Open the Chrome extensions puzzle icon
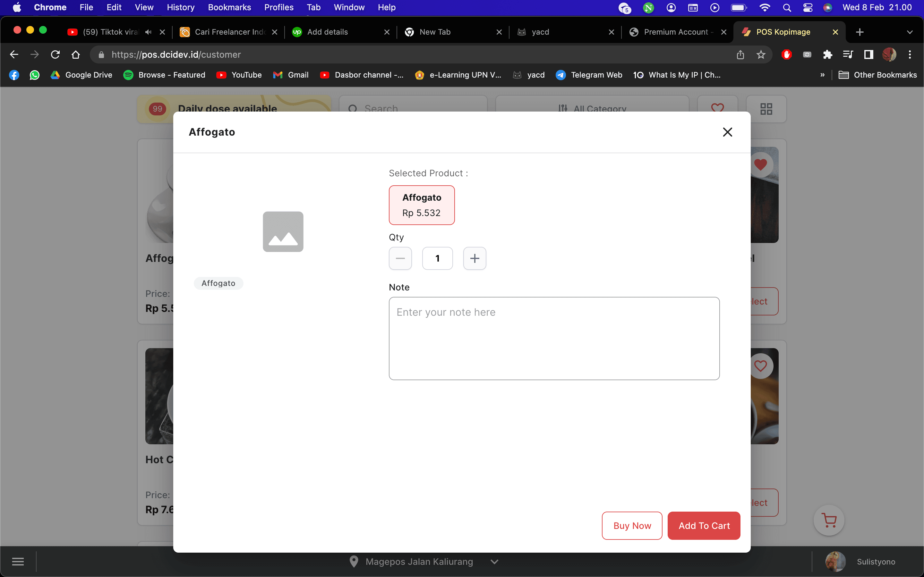Image resolution: width=924 pixels, height=577 pixels. (x=827, y=54)
